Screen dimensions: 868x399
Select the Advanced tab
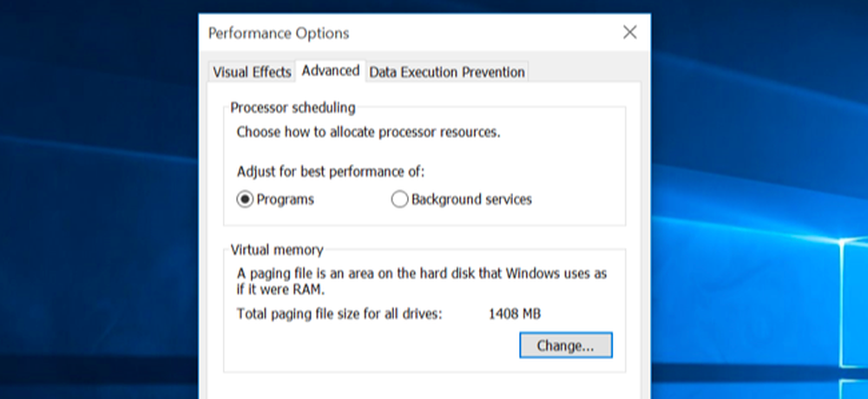(x=331, y=71)
